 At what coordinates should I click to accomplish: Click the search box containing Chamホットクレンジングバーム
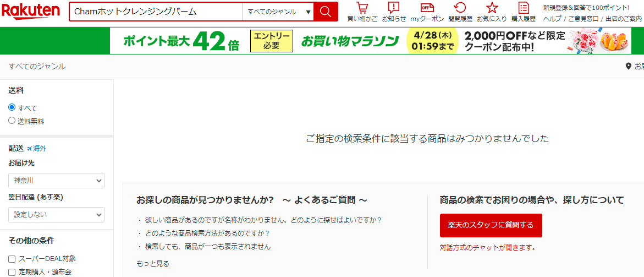coord(156,12)
